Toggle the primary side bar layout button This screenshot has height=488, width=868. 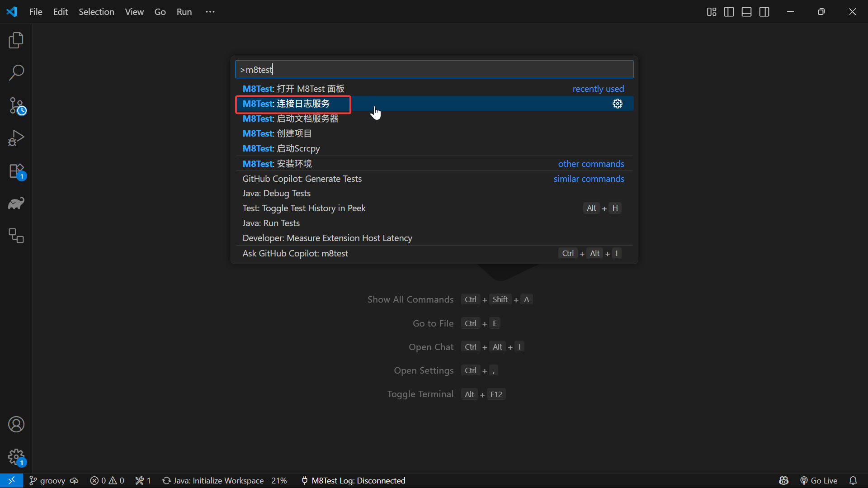click(x=729, y=12)
